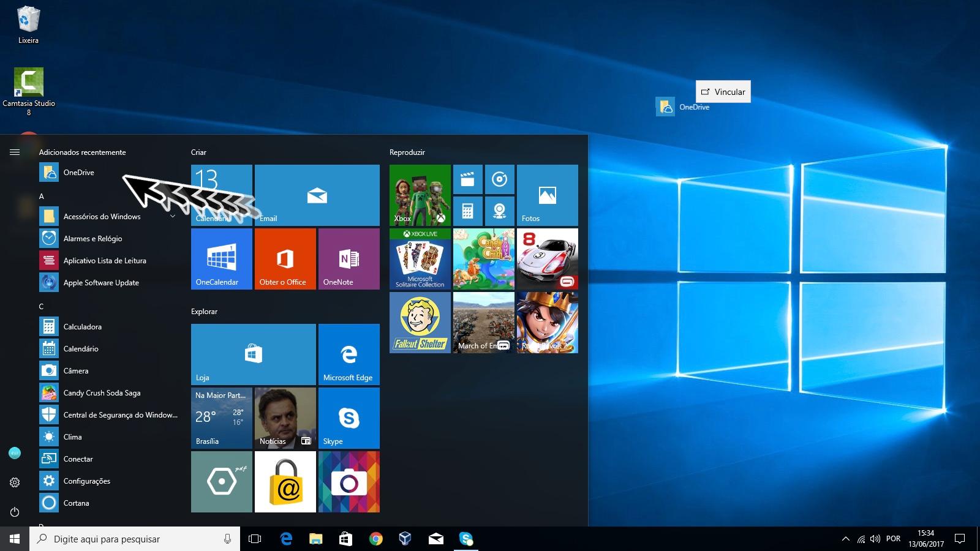The image size is (980, 551).
Task: Launch the Asphalt 8 racing tile
Action: point(548,259)
